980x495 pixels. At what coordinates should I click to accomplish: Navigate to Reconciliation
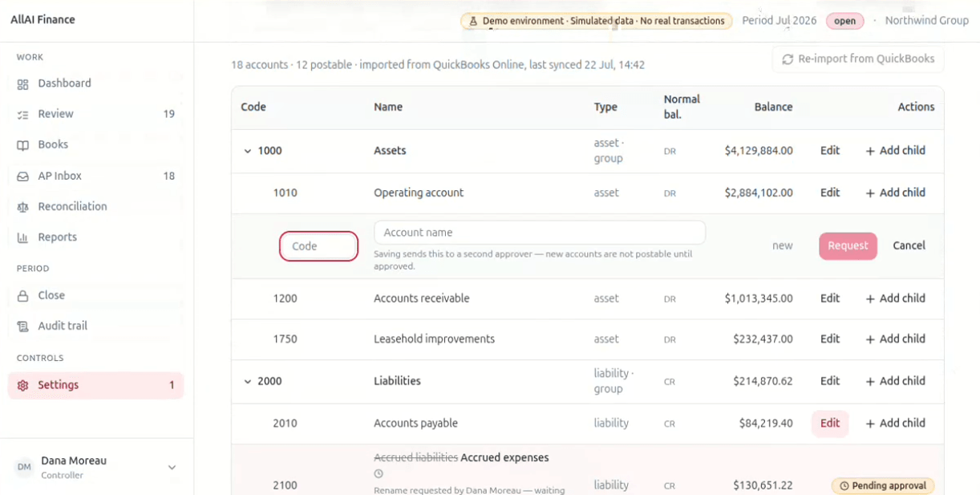coord(96,206)
